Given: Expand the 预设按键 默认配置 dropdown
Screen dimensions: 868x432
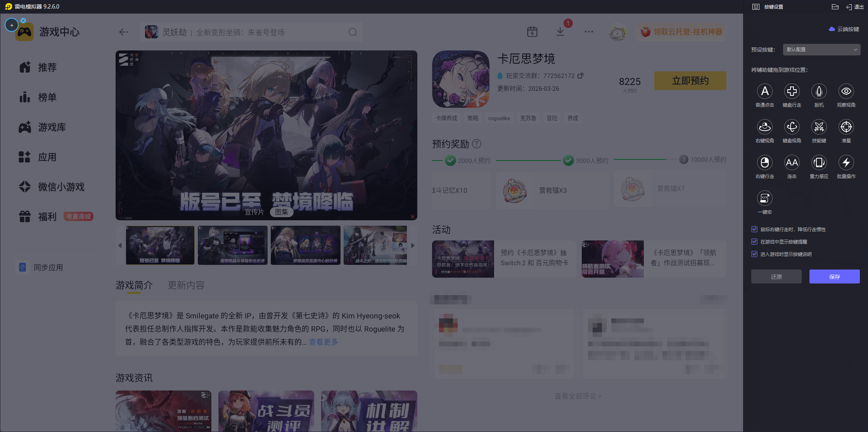Looking at the screenshot, I should (x=821, y=50).
